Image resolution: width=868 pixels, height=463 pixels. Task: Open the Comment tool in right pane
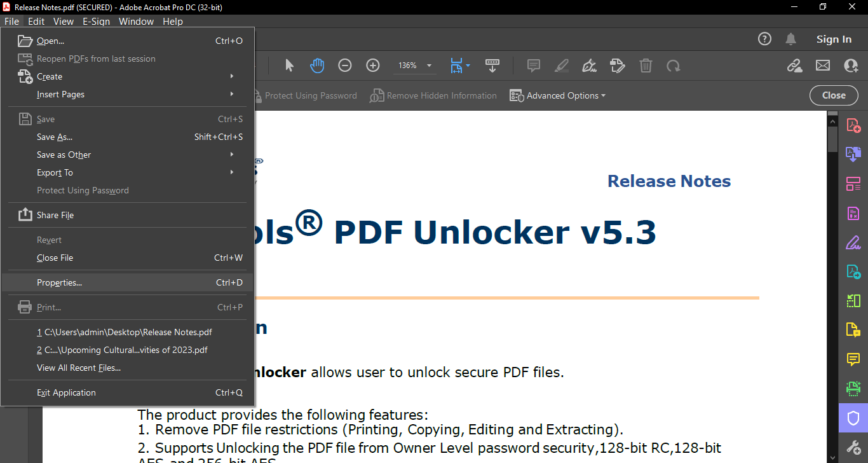[853, 359]
